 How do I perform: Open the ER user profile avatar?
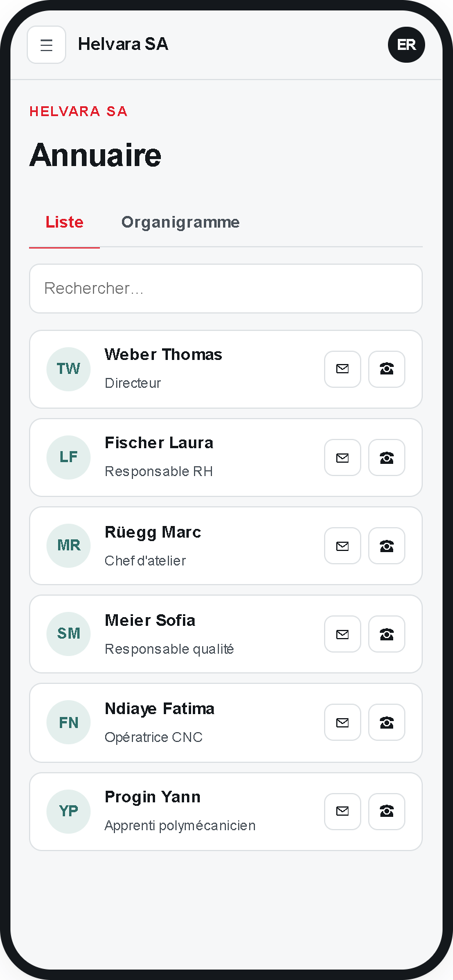point(407,45)
